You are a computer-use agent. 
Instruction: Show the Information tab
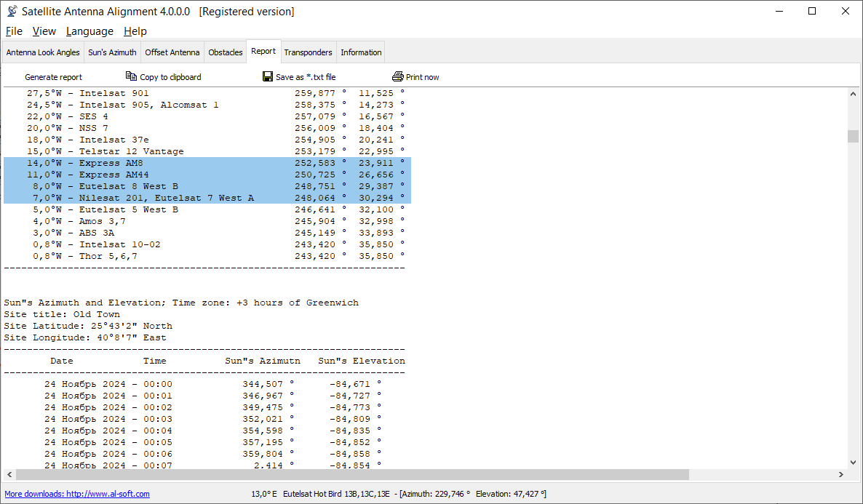click(x=361, y=52)
